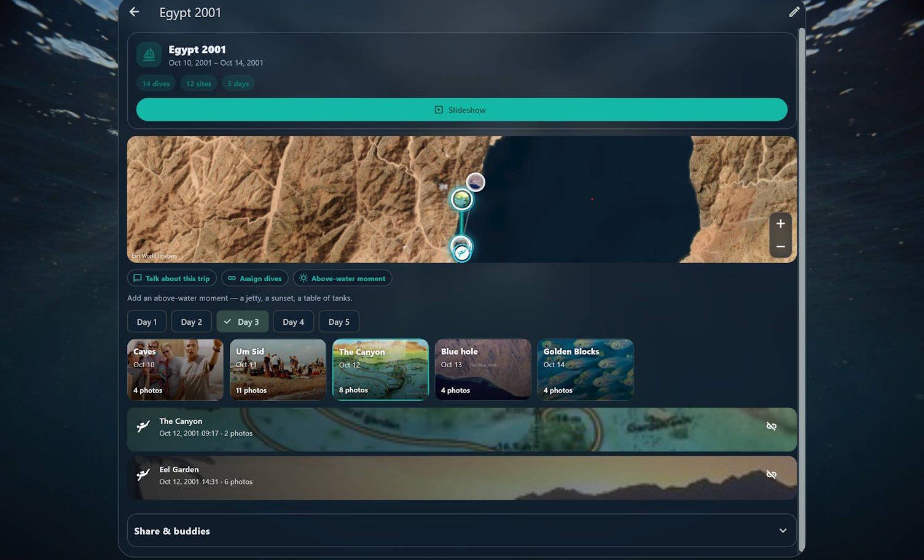Open The Canyon dive entry
This screenshot has height=560, width=924.
461,429
